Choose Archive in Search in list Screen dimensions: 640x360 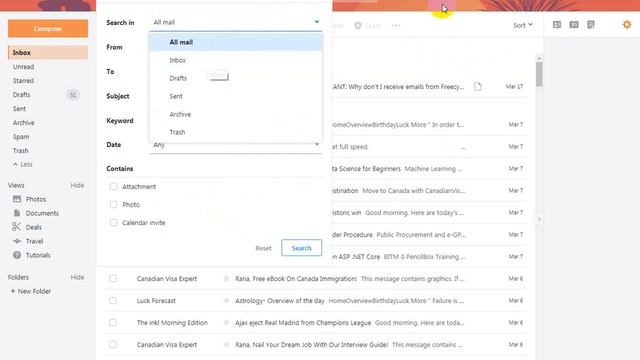[236, 114]
